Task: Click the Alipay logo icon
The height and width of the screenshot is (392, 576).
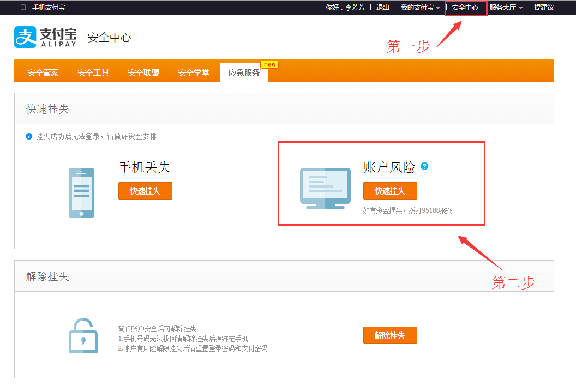Action: click(x=25, y=37)
